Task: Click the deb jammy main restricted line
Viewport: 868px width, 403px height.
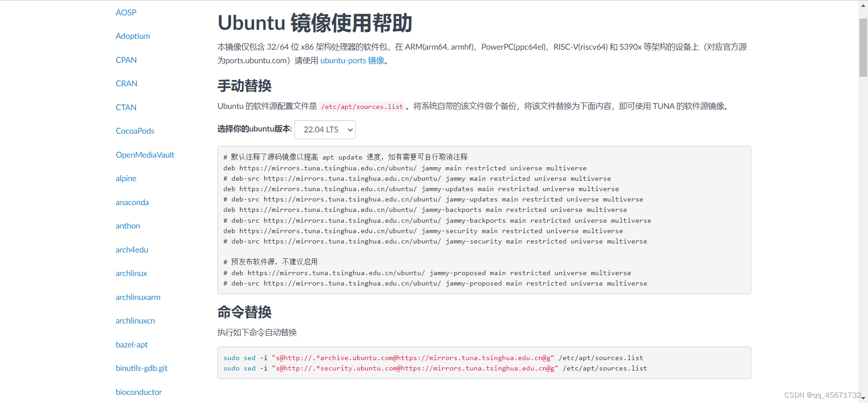Action: point(405,168)
